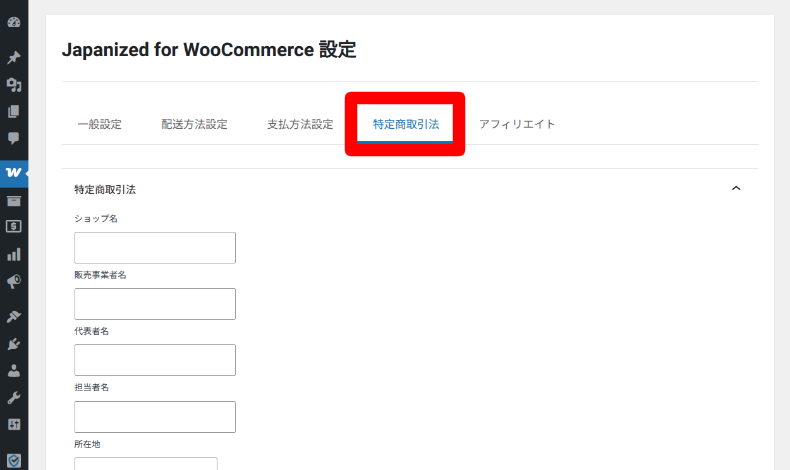Open the Marketing megaphone icon
Screen dimensions: 790x470
[14, 282]
